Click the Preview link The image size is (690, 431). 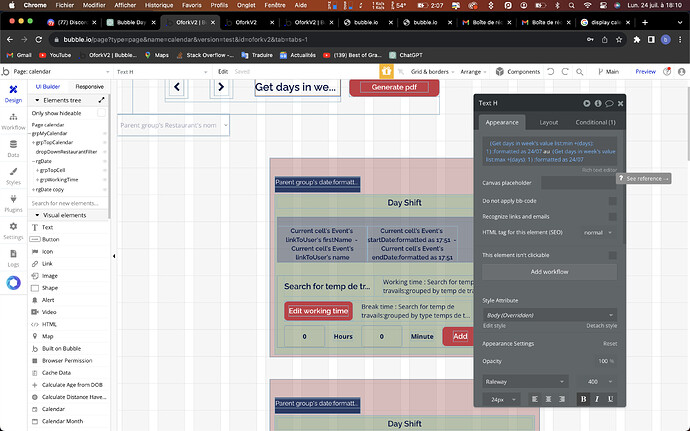click(645, 71)
